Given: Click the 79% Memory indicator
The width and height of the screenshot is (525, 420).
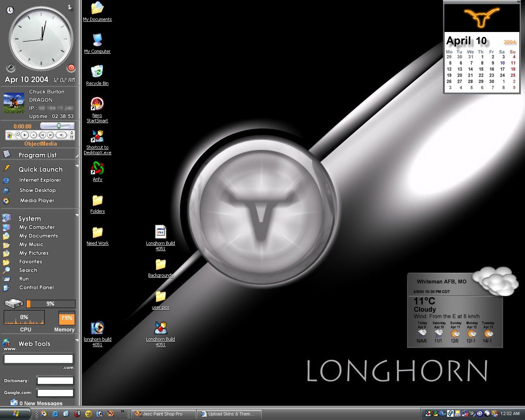Looking at the screenshot, I should (67, 318).
